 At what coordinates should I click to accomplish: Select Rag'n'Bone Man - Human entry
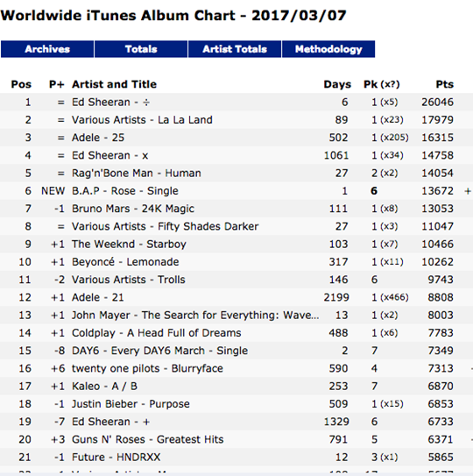[137, 173]
